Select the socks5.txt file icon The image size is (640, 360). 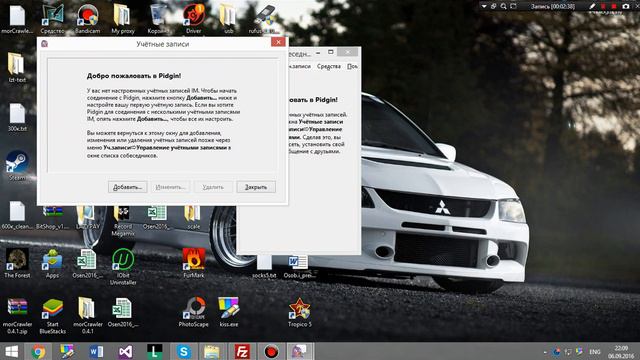click(264, 266)
